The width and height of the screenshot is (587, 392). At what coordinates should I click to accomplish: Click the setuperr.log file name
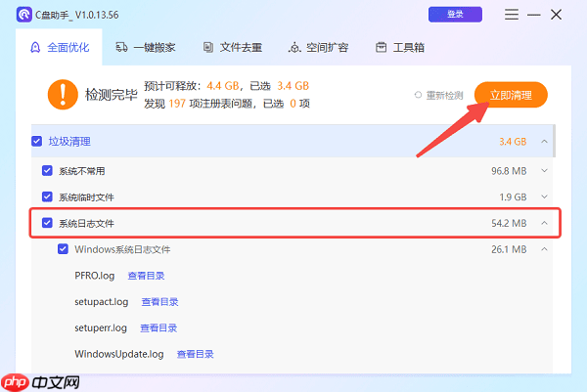point(101,328)
